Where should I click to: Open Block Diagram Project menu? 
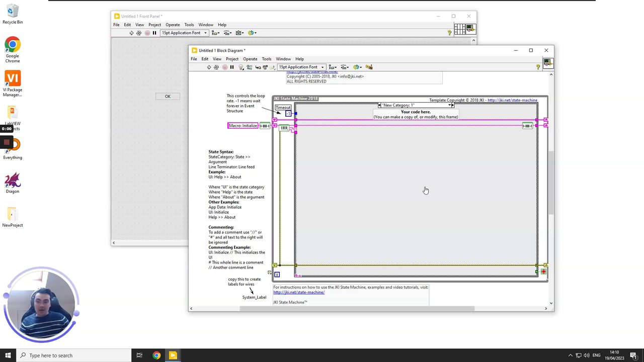point(232,59)
